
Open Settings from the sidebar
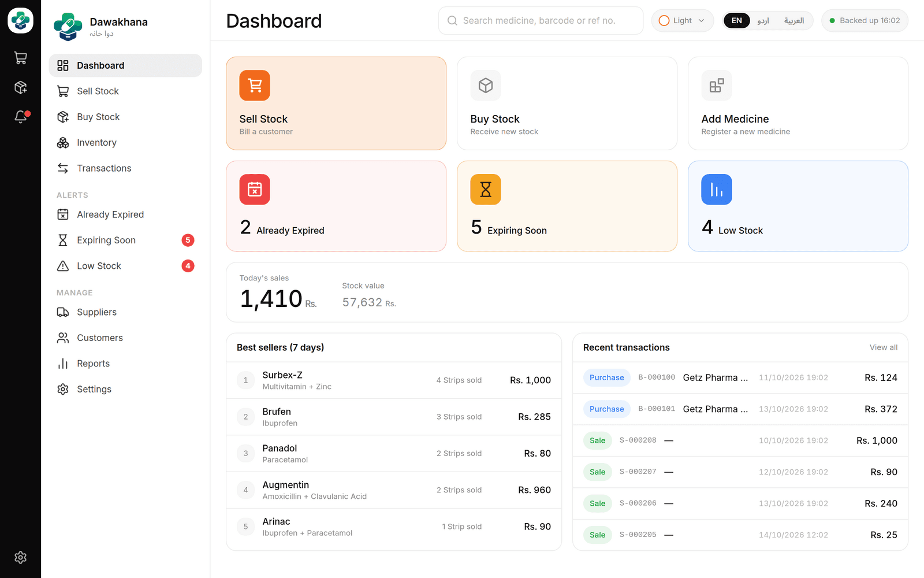(x=125, y=389)
